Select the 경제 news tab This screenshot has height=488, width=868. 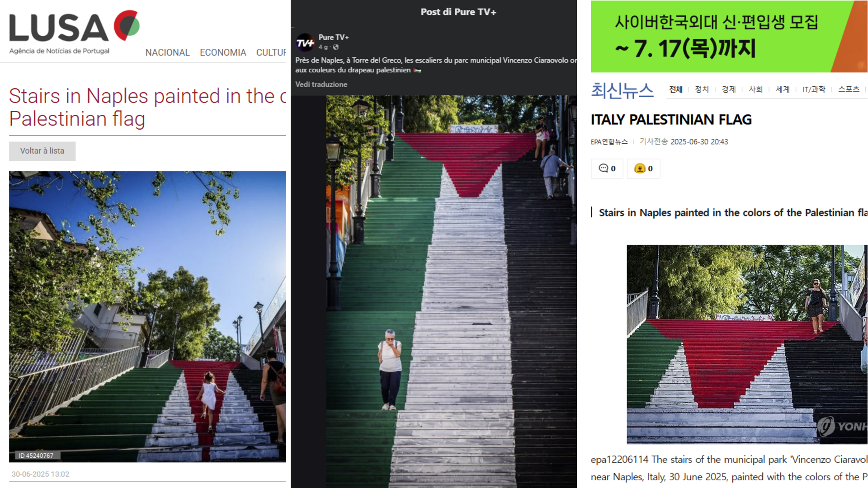(728, 89)
